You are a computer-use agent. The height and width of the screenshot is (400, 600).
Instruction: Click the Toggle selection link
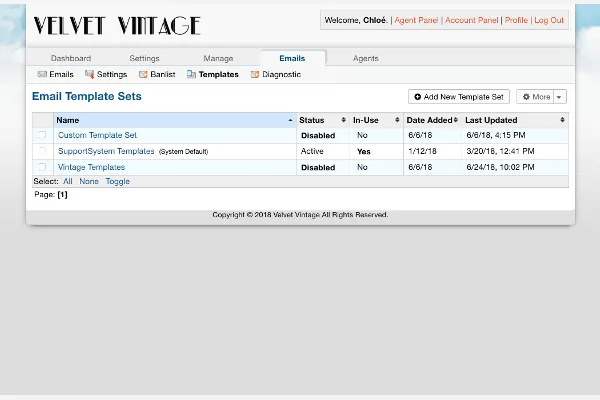click(118, 181)
